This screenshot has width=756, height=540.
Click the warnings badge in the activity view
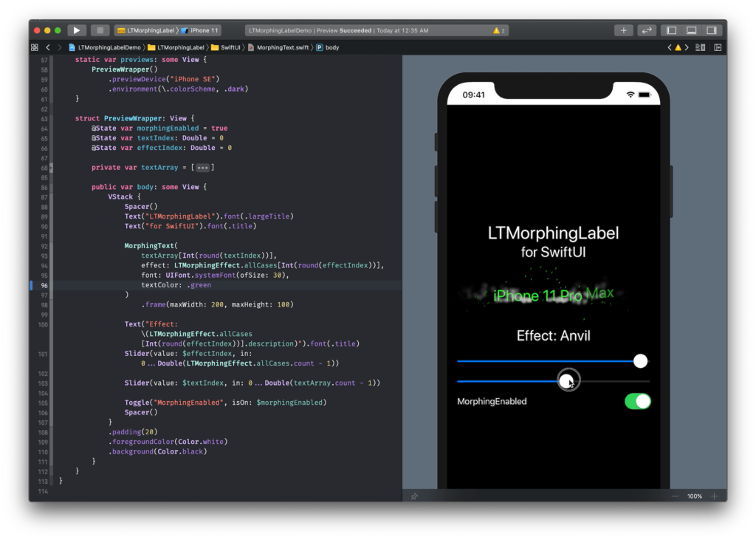[x=498, y=30]
